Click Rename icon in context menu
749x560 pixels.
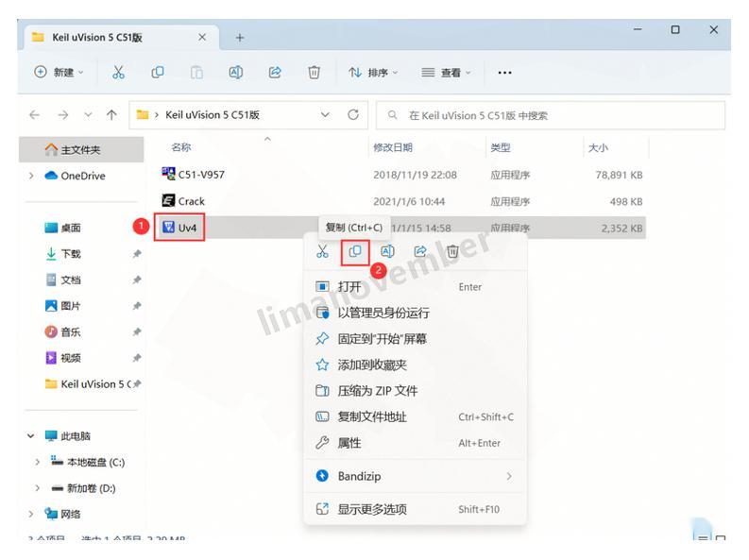pyautogui.click(x=387, y=251)
